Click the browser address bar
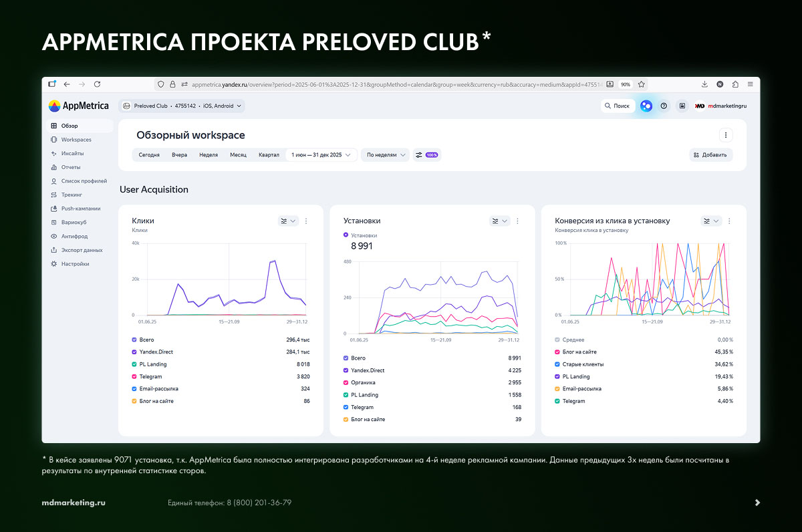The image size is (802, 532). [x=394, y=85]
